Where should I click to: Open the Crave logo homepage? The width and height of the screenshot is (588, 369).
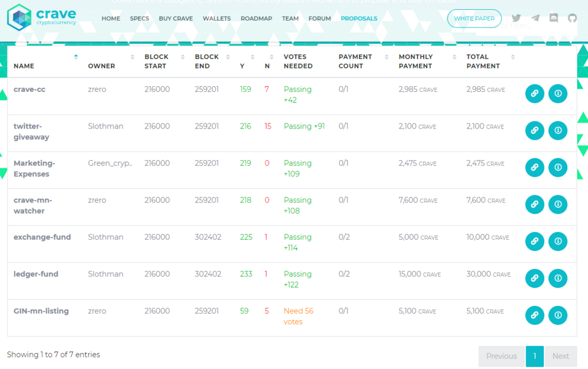(x=41, y=17)
